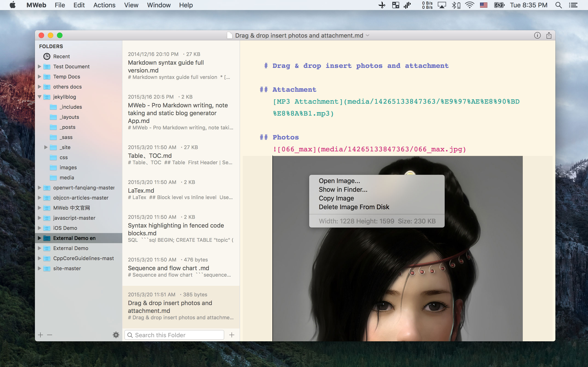The height and width of the screenshot is (367, 588).
Task: Open document title dropdown chevron
Action: (368, 35)
